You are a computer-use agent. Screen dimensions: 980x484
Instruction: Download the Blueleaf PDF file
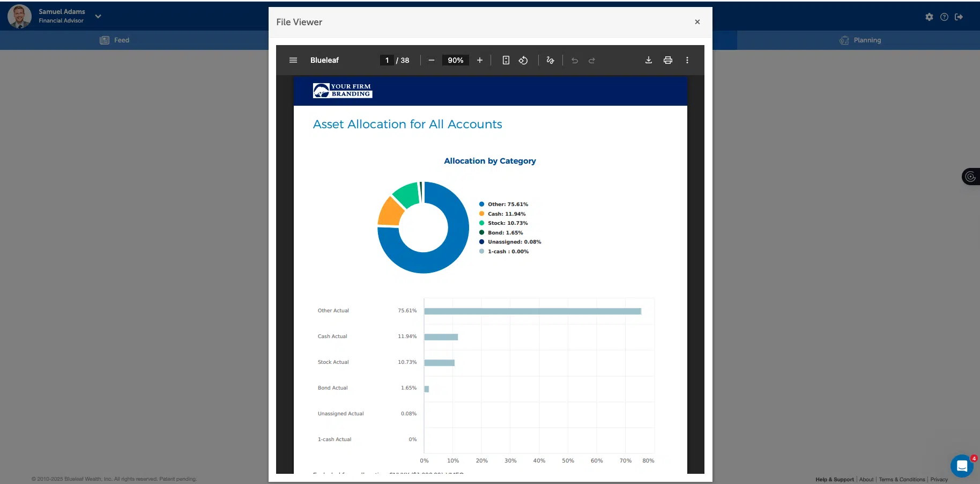coord(648,60)
